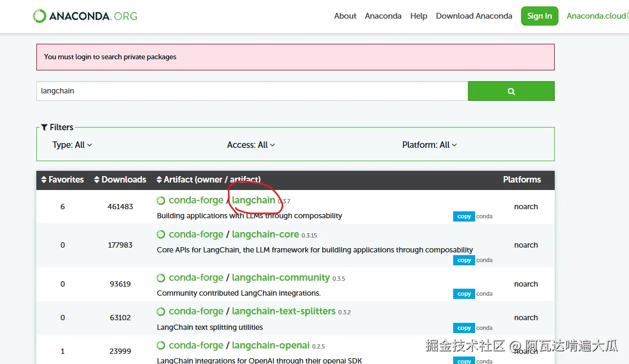This screenshot has height=364, width=629.
Task: Open conda-forge owner in the 461483 downloads row
Action: pyautogui.click(x=196, y=200)
